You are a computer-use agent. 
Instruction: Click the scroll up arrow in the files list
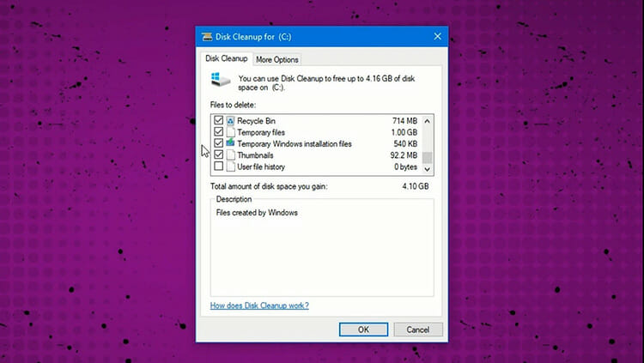(427, 121)
